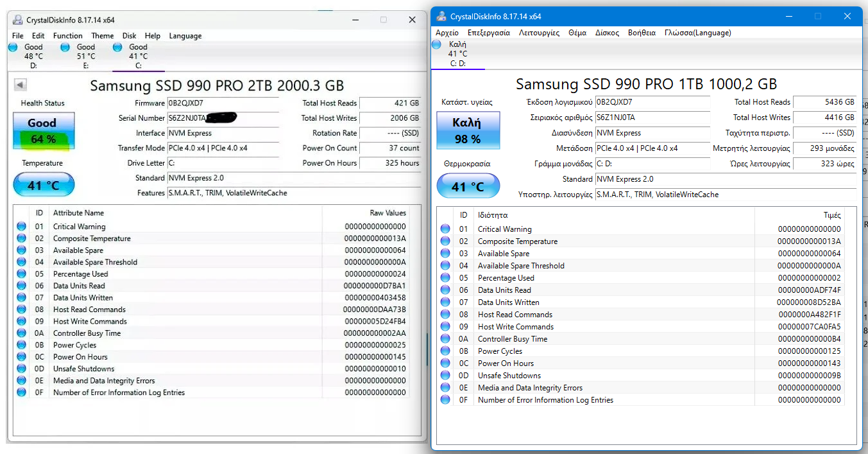Open the File menu in left window
This screenshot has height=454, width=868.
(17, 36)
